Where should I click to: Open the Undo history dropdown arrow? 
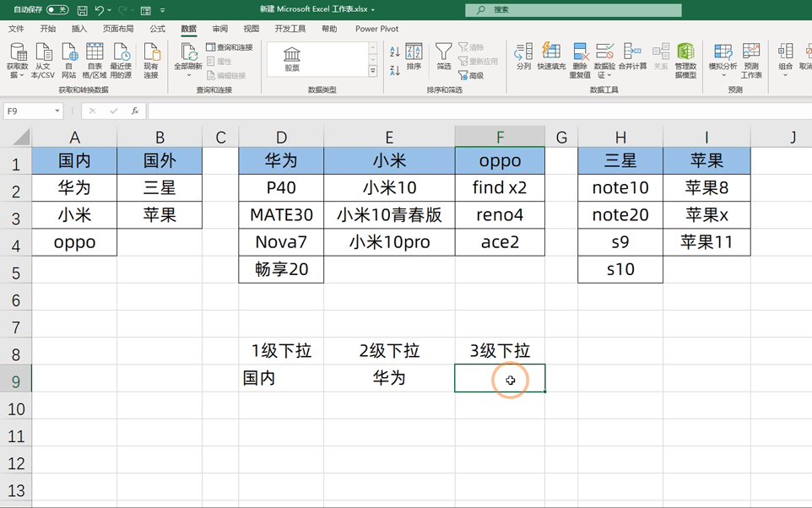109,10
